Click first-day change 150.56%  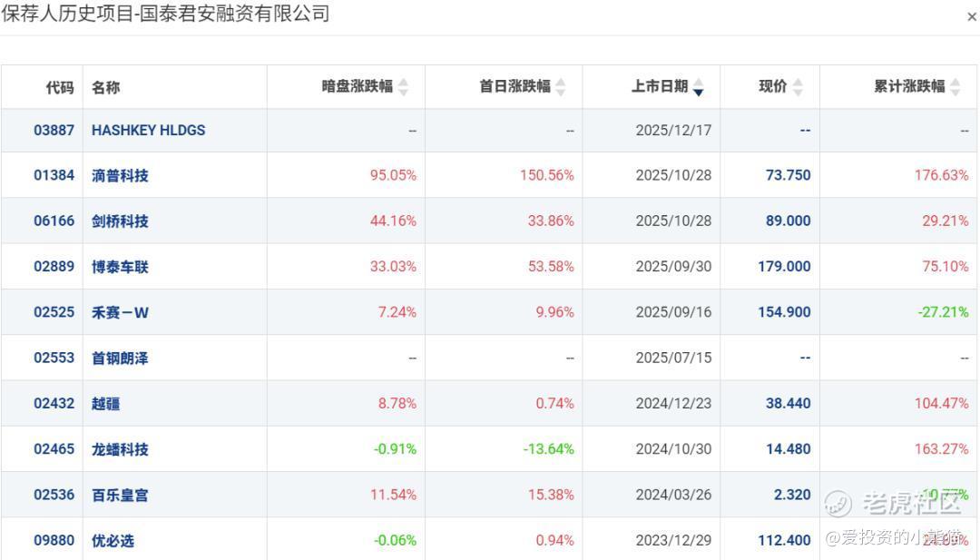(547, 175)
